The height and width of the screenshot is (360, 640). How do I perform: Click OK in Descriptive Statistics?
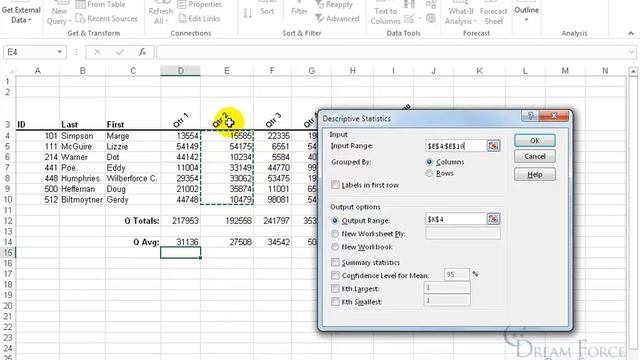pos(535,140)
